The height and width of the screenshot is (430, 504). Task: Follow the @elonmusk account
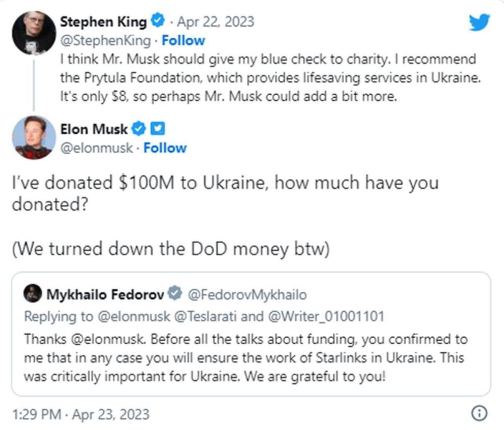tap(165, 148)
